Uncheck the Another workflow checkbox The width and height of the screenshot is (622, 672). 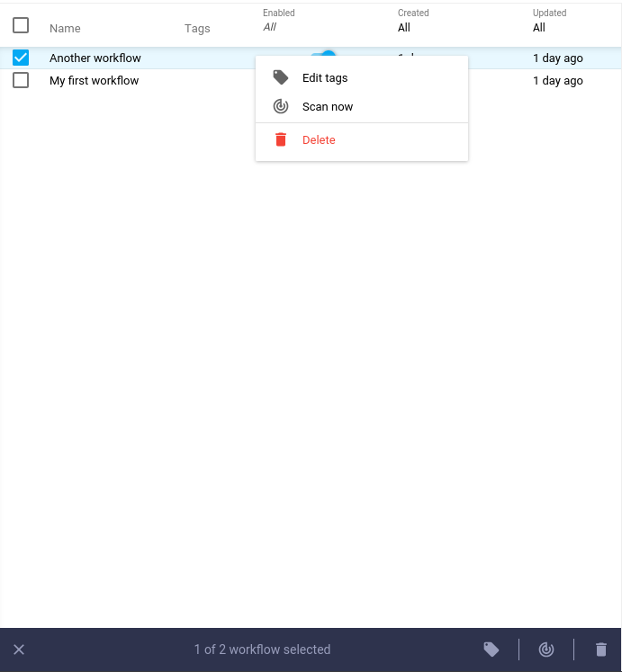click(x=21, y=58)
